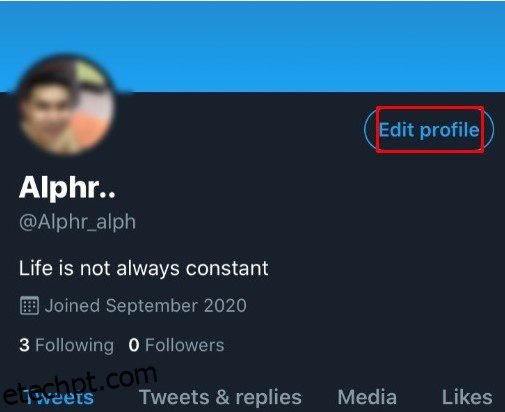
Task: Click the Joined September 2020 text
Action: coord(146,305)
